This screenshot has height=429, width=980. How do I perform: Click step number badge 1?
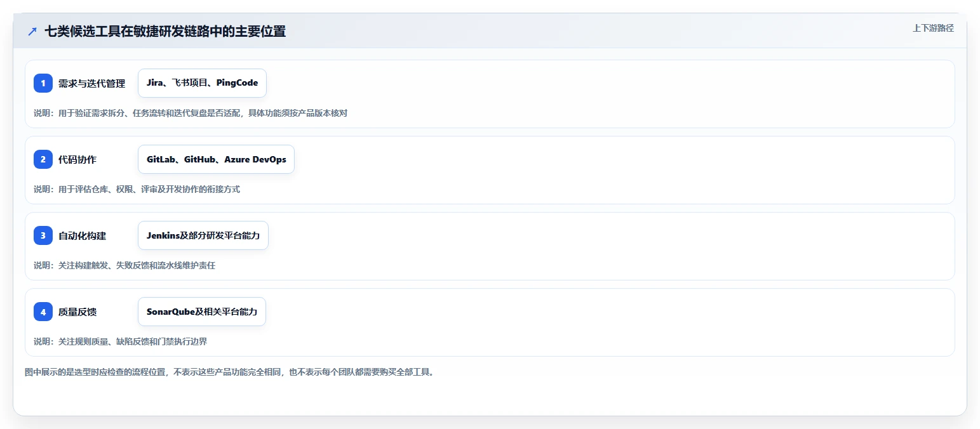(43, 83)
